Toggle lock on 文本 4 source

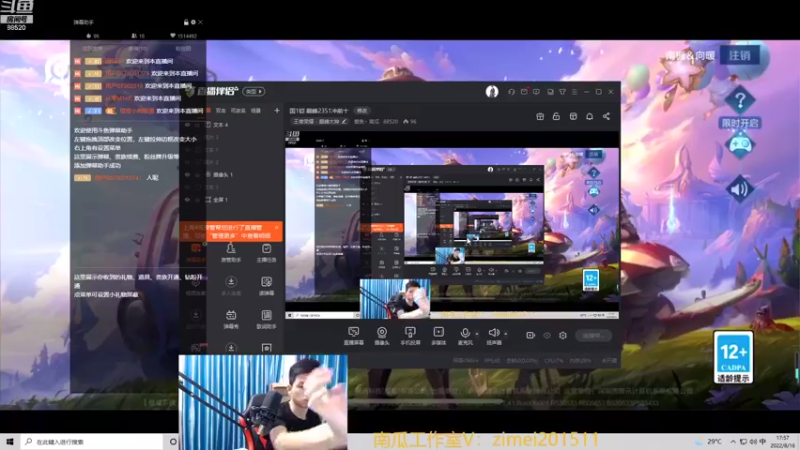[x=197, y=124]
